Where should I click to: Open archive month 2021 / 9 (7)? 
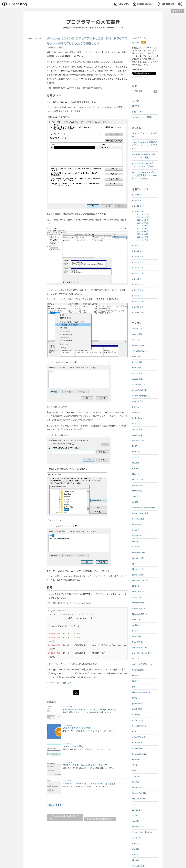pyautogui.click(x=142, y=223)
